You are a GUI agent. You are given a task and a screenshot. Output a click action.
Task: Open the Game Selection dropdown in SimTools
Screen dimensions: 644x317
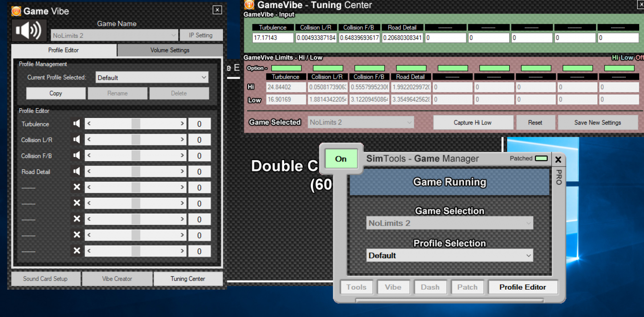click(450, 223)
